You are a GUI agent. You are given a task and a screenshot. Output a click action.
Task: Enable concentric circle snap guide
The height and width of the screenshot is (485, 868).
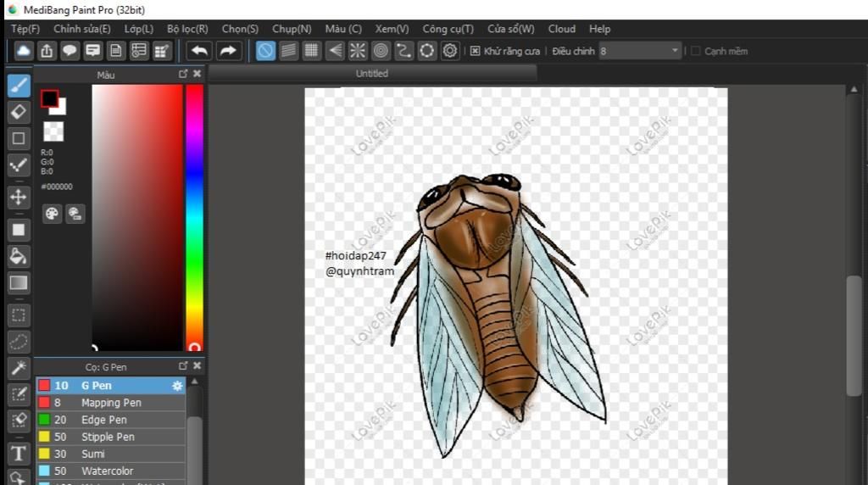coord(381,51)
